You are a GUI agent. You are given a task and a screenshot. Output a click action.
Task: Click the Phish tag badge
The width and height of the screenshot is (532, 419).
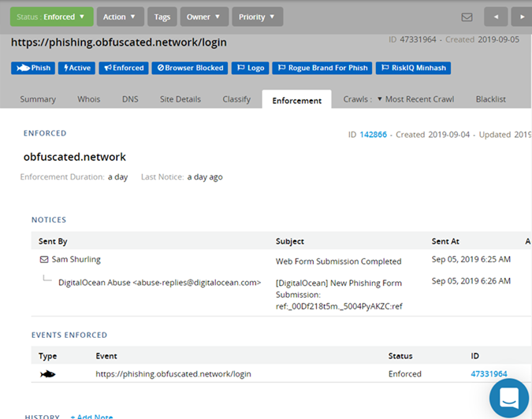coord(32,68)
